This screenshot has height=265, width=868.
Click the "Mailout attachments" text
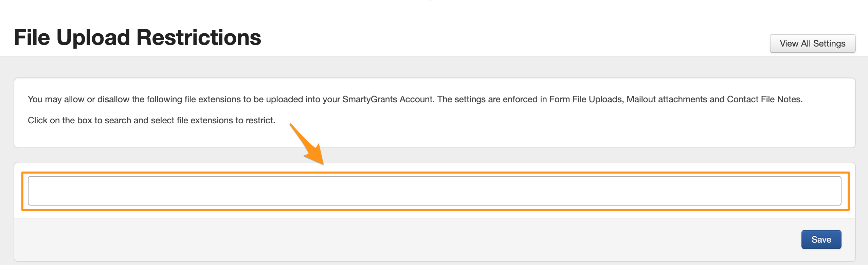pyautogui.click(x=667, y=99)
